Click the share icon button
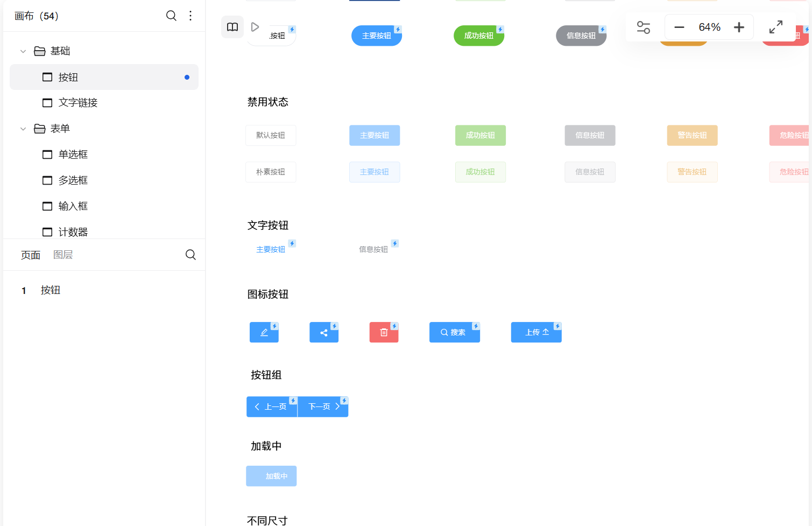Screen dimensions: 812x526 click(324, 332)
